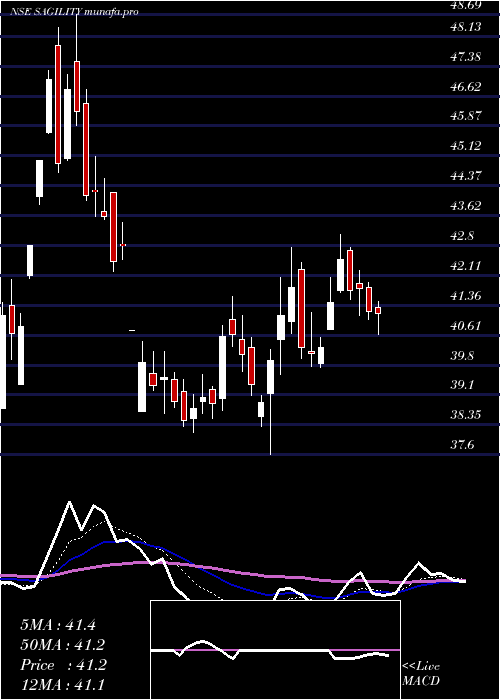Click the 39.1 price axis label
Viewport: 500px width, 700px height.
(461, 385)
